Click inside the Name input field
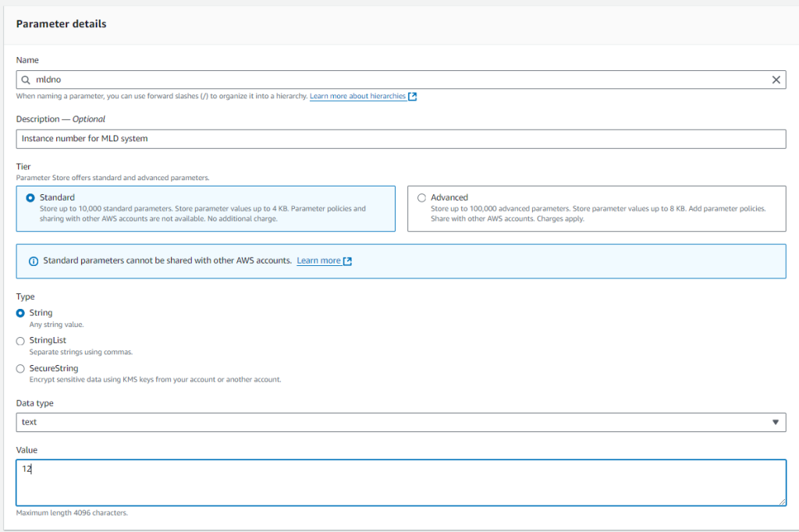Screen dimensions: 799x532 point(312,80)
